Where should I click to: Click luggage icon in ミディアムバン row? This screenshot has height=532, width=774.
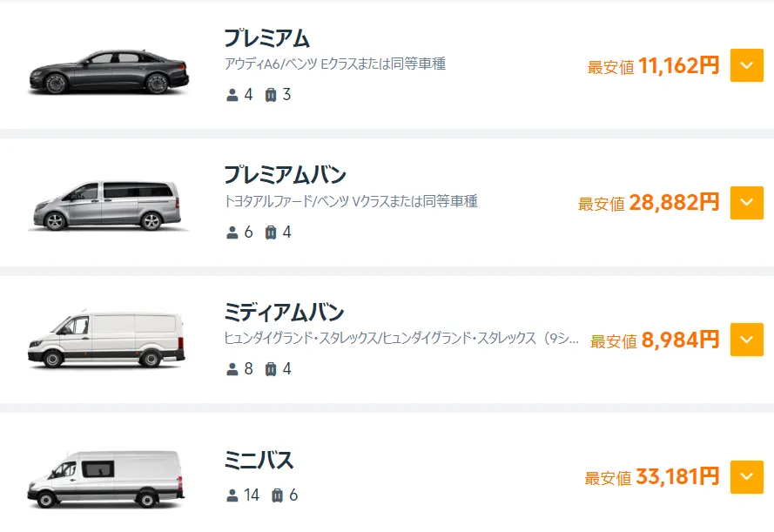click(270, 369)
